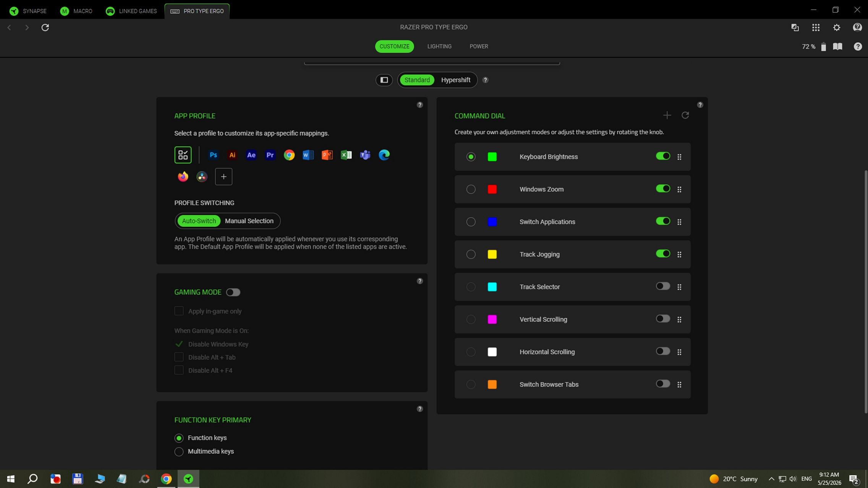Enable the Track Selector dial mode
Image resolution: width=868 pixels, height=488 pixels.
point(663,286)
